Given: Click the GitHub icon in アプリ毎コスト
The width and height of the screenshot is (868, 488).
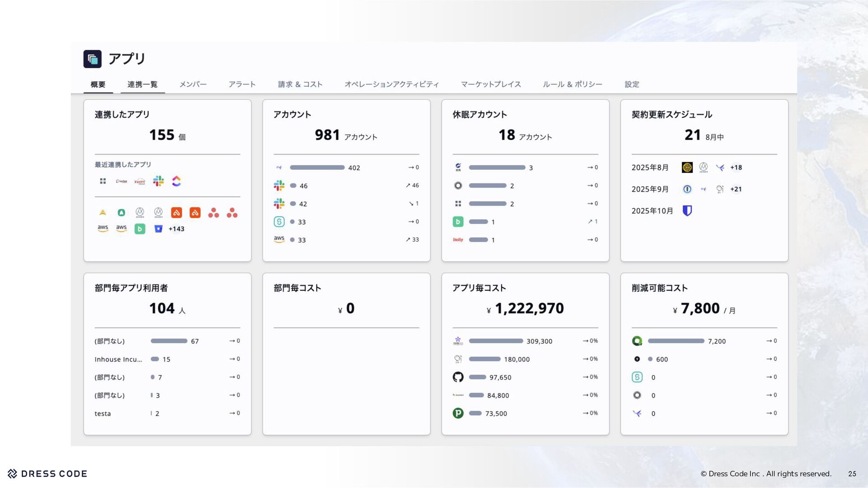Looking at the screenshot, I should [x=458, y=377].
